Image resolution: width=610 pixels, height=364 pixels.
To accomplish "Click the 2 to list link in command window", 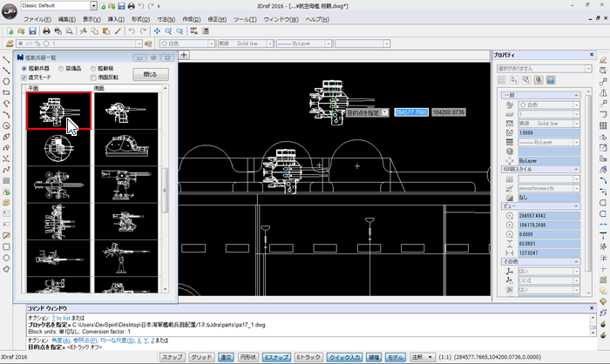I will (x=61, y=318).
